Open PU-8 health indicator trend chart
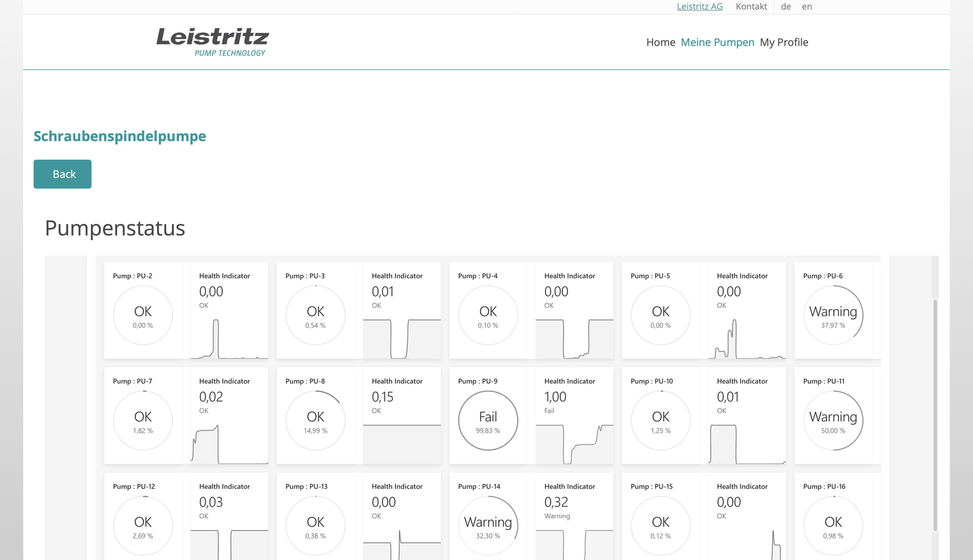This screenshot has height=560, width=973. pos(401,444)
